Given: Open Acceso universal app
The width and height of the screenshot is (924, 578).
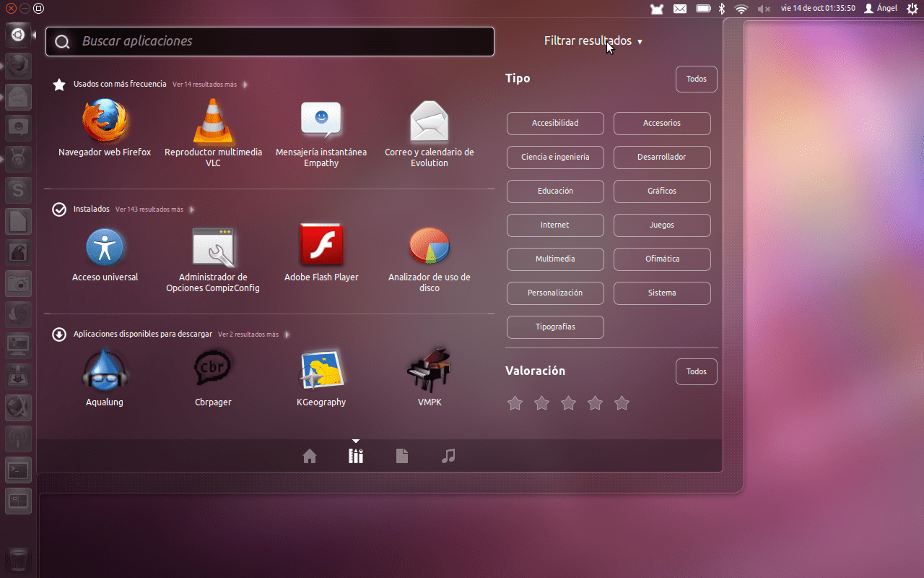Looking at the screenshot, I should [x=105, y=246].
